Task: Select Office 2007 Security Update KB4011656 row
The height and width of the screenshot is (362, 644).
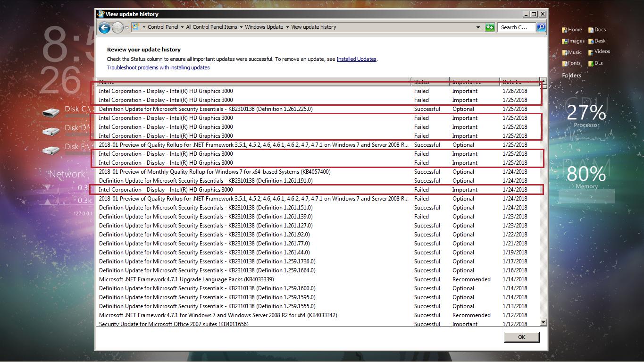Action: click(318, 324)
